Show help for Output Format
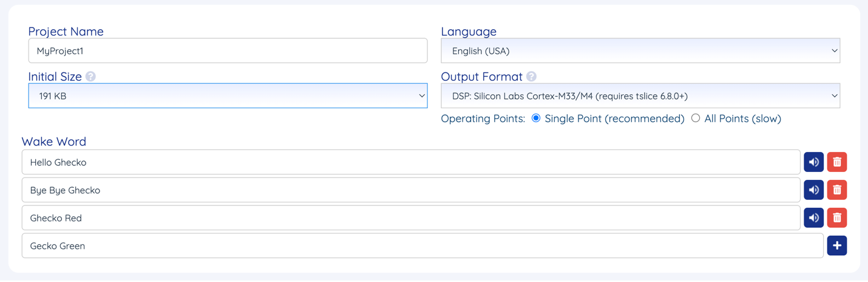Image resolution: width=868 pixels, height=282 pixels. click(x=531, y=77)
